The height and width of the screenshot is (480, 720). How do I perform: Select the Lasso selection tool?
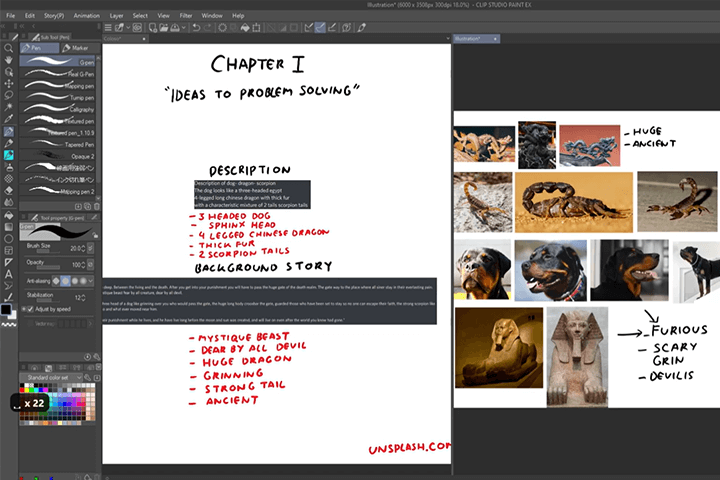[x=8, y=95]
